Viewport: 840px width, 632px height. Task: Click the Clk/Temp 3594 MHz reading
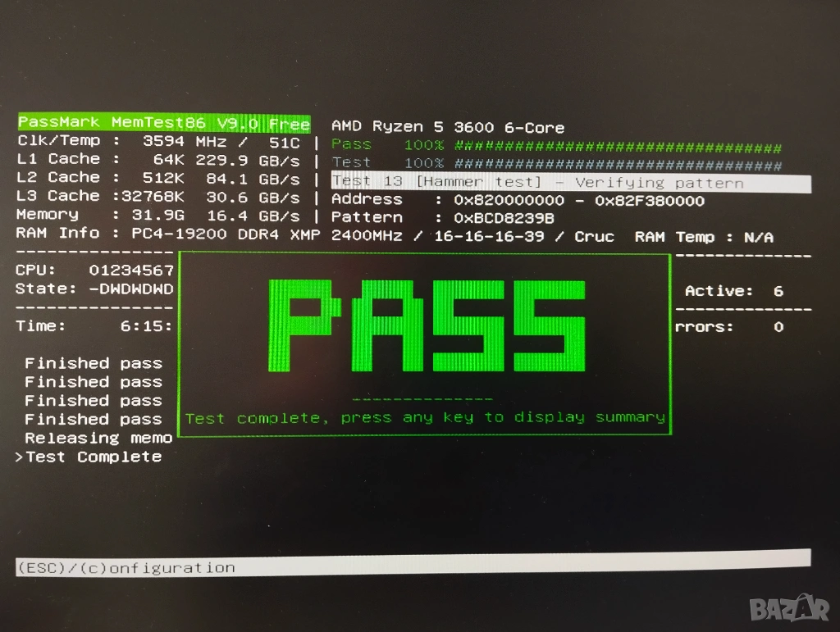(x=158, y=142)
